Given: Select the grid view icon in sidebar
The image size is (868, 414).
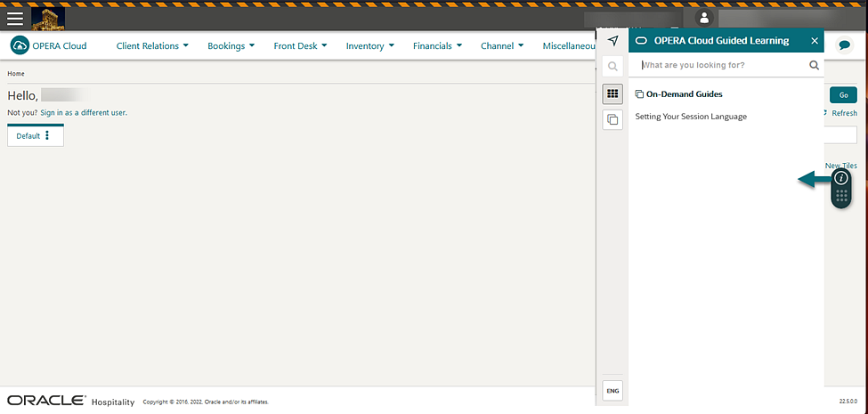Looking at the screenshot, I should coord(612,93).
